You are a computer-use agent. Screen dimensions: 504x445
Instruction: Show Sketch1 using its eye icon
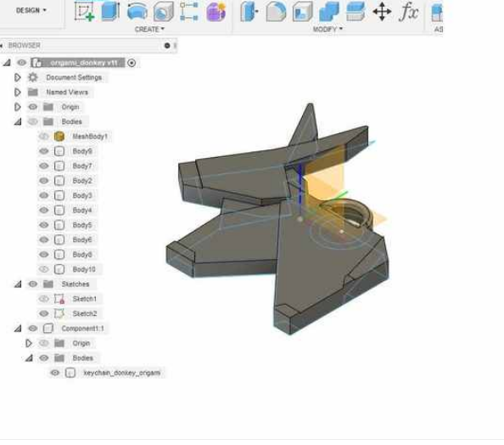(x=44, y=299)
